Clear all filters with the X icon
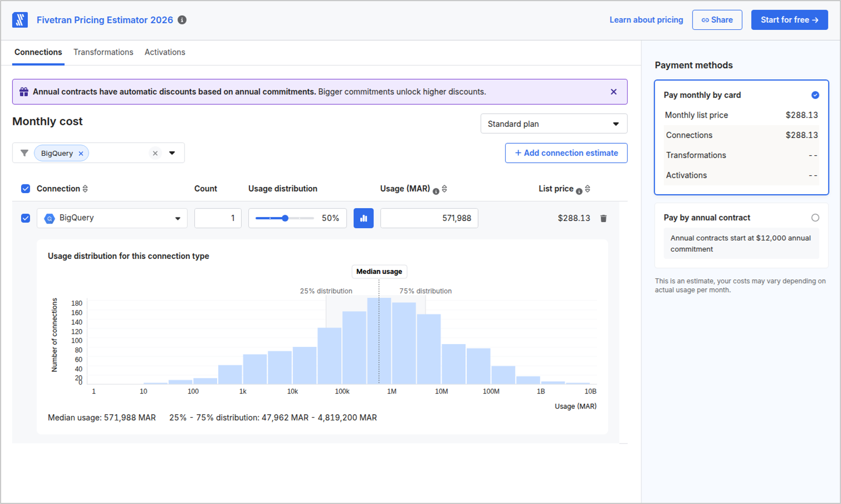841x504 pixels. [155, 153]
